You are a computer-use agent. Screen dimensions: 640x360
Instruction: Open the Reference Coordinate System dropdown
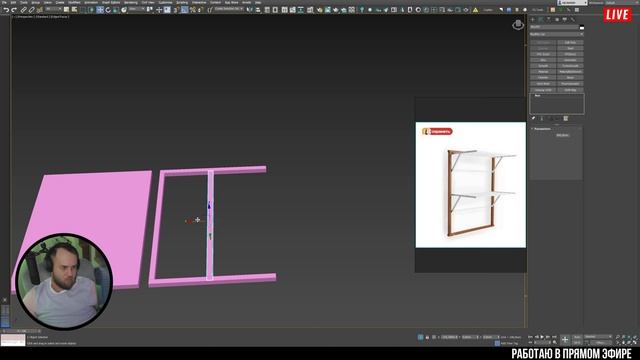click(137, 9)
